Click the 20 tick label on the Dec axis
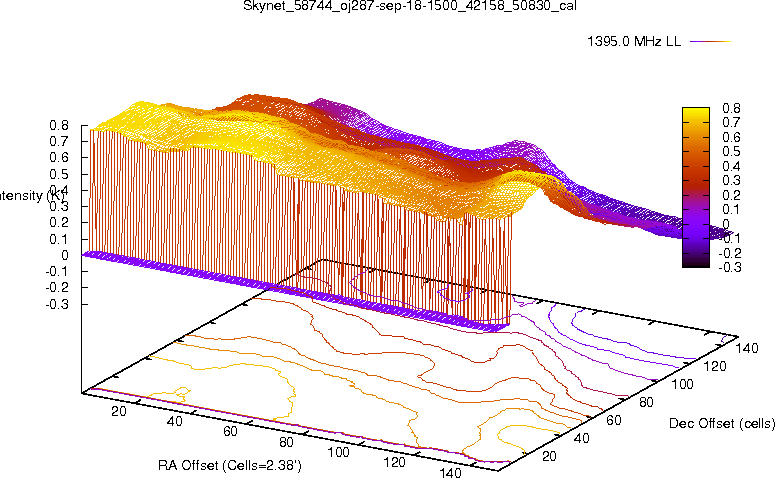The width and height of the screenshot is (775, 478). tap(550, 456)
